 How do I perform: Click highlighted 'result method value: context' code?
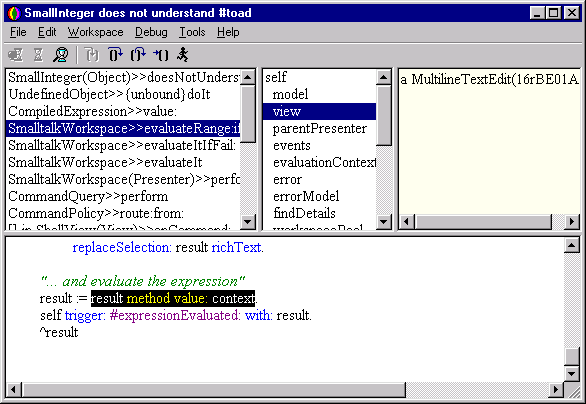pyautogui.click(x=173, y=298)
